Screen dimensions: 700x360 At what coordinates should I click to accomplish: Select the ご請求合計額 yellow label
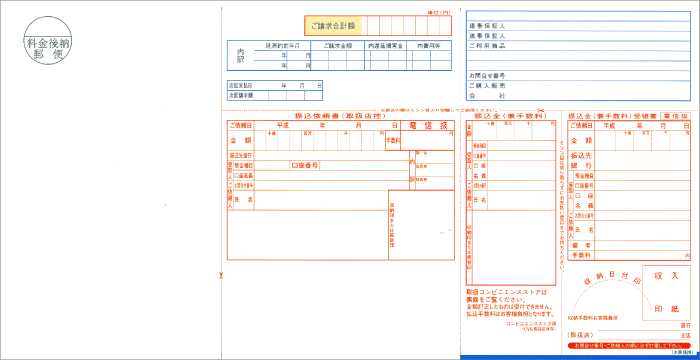click(x=333, y=26)
